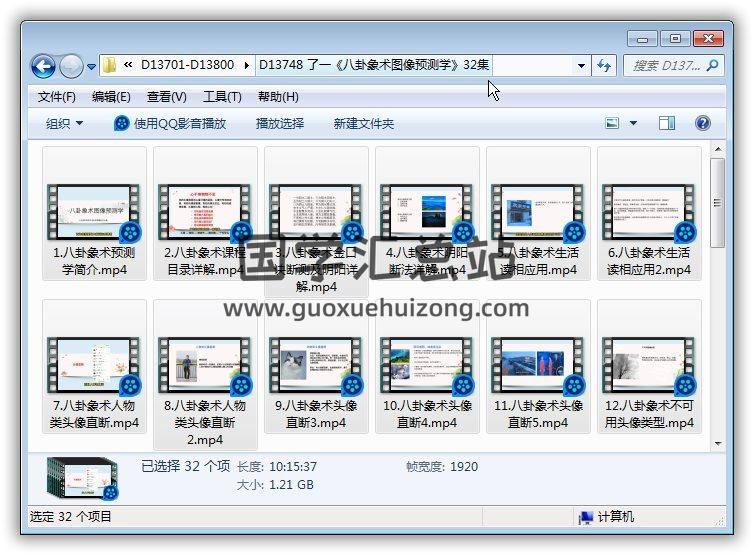Click the Back navigation arrow button
This screenshot has height=555, width=754.
click(x=43, y=66)
